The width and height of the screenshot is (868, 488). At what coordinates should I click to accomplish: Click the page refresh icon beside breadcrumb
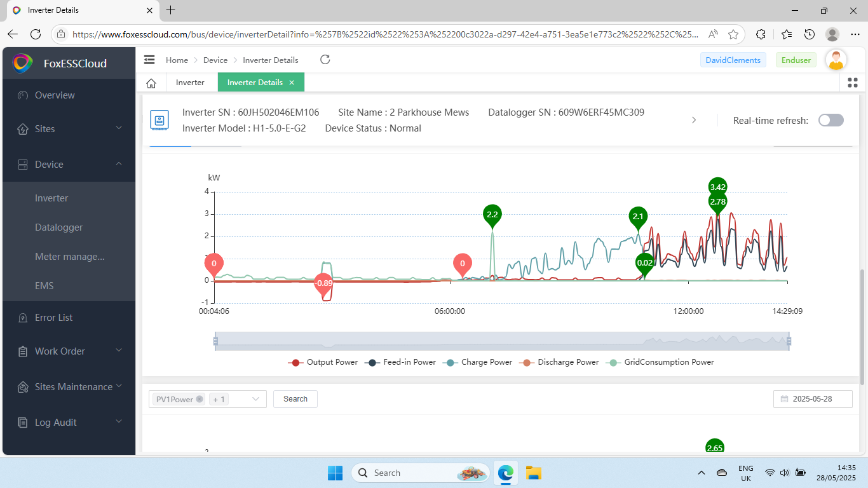[x=325, y=60]
